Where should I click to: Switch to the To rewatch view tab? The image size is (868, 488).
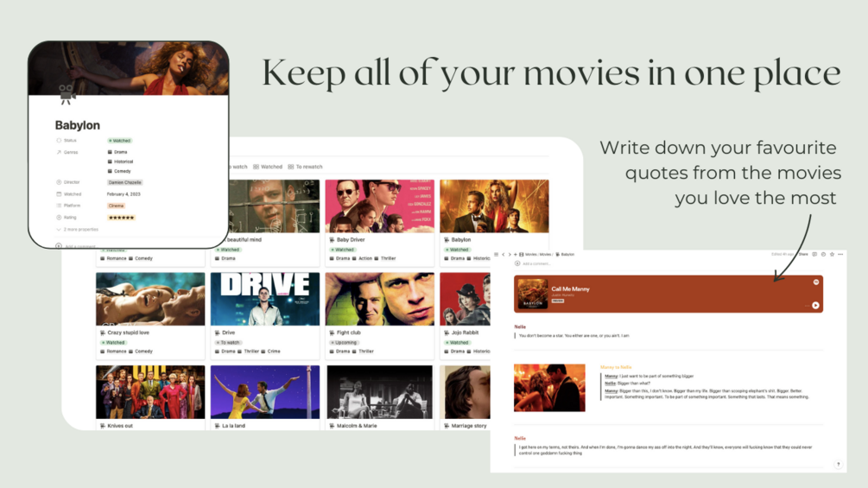coord(305,167)
